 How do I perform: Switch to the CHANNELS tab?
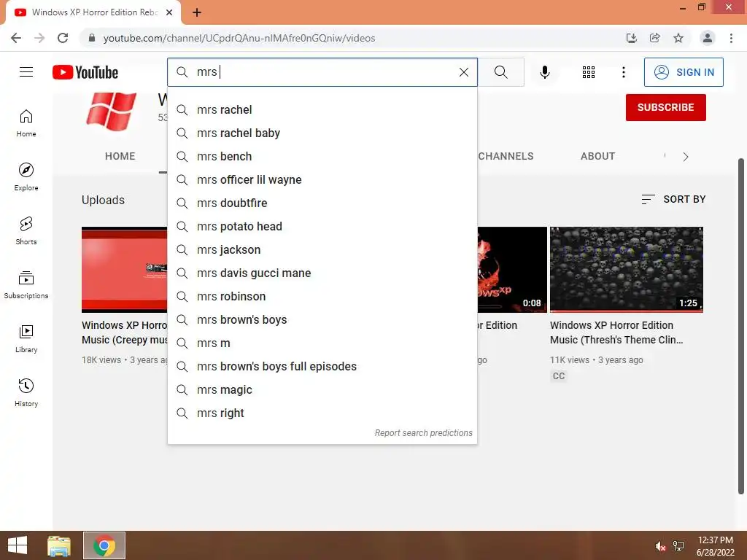tap(506, 156)
